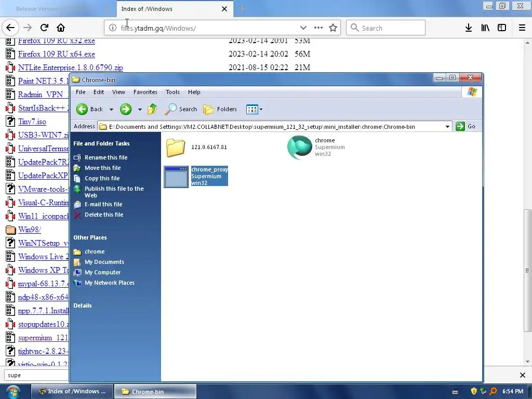Open the URL bar history dropdown arrow
Screen dimensions: 532x399
pos(303,28)
